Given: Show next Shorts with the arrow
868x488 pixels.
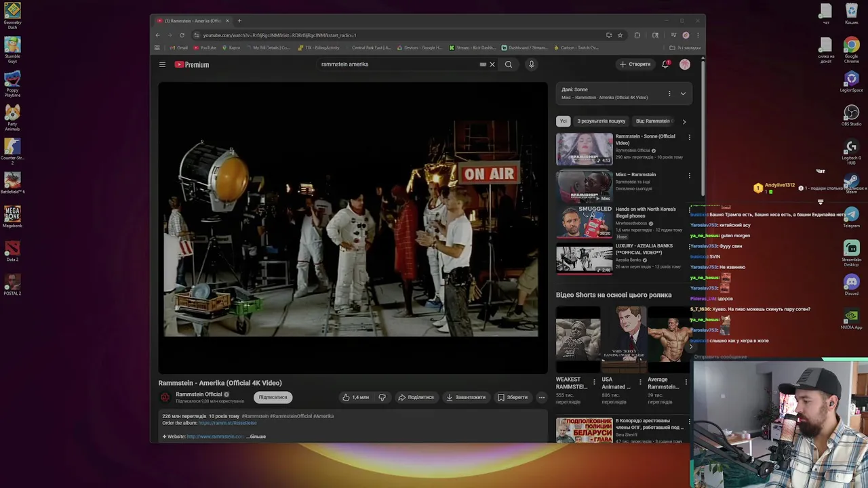Looking at the screenshot, I should coord(691,346).
